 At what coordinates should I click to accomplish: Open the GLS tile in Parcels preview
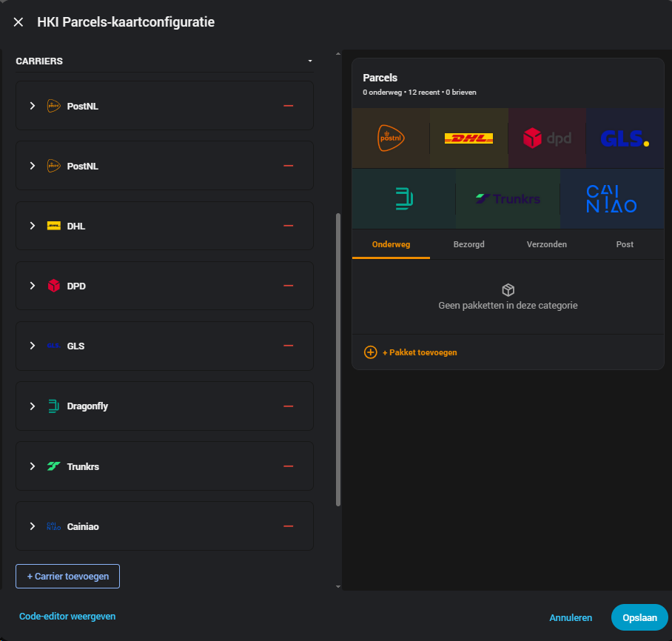625,138
